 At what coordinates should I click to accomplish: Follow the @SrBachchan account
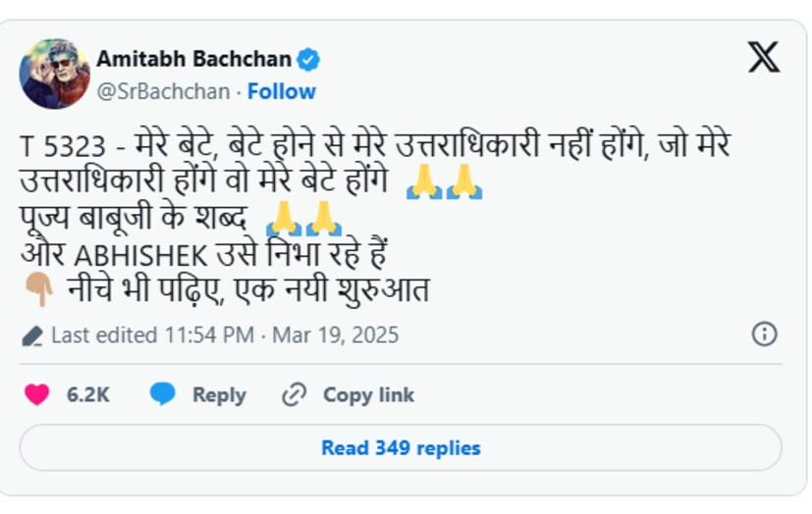point(282,91)
